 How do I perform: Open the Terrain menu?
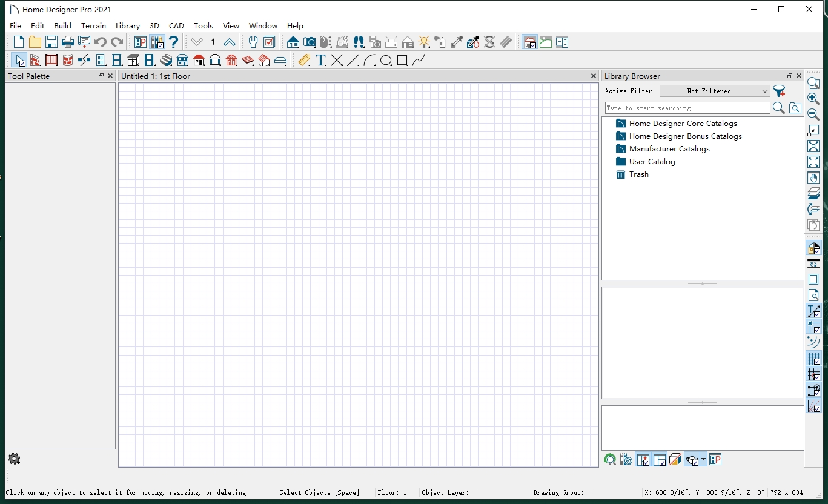[x=93, y=25]
